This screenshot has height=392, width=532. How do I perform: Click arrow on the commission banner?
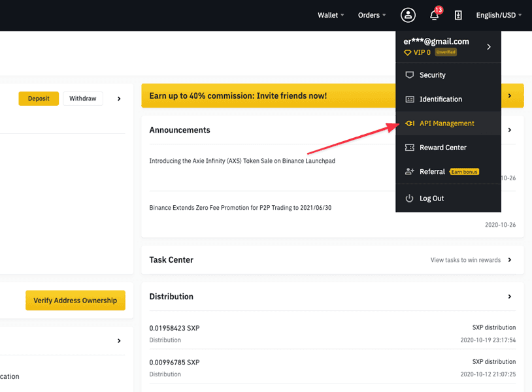click(510, 95)
